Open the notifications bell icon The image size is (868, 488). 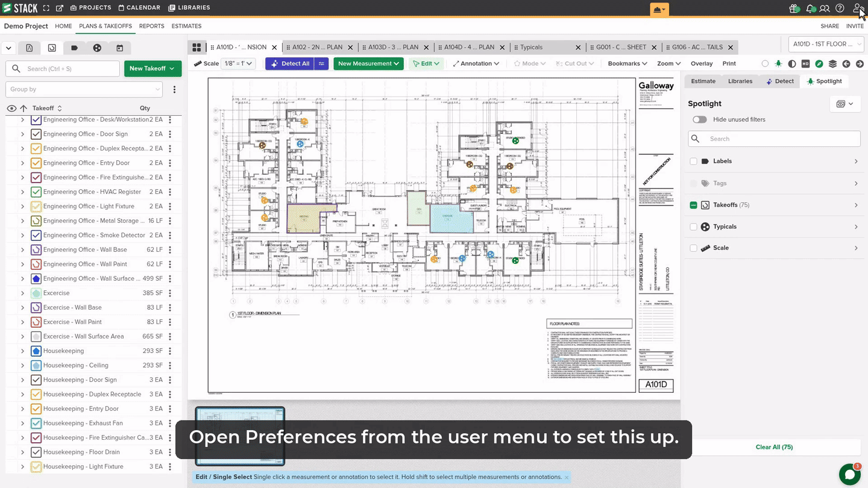click(810, 8)
